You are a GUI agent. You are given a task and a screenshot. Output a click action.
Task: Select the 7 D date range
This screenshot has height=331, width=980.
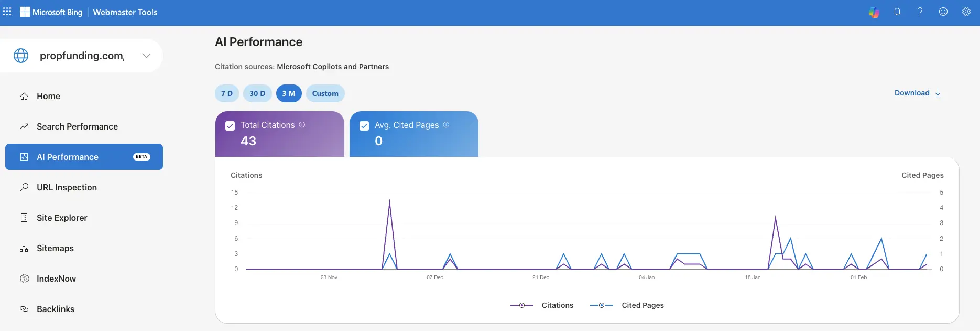point(227,93)
